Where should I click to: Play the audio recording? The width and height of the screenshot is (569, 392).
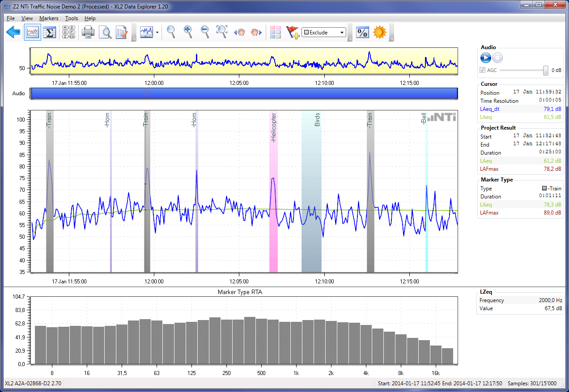(486, 58)
